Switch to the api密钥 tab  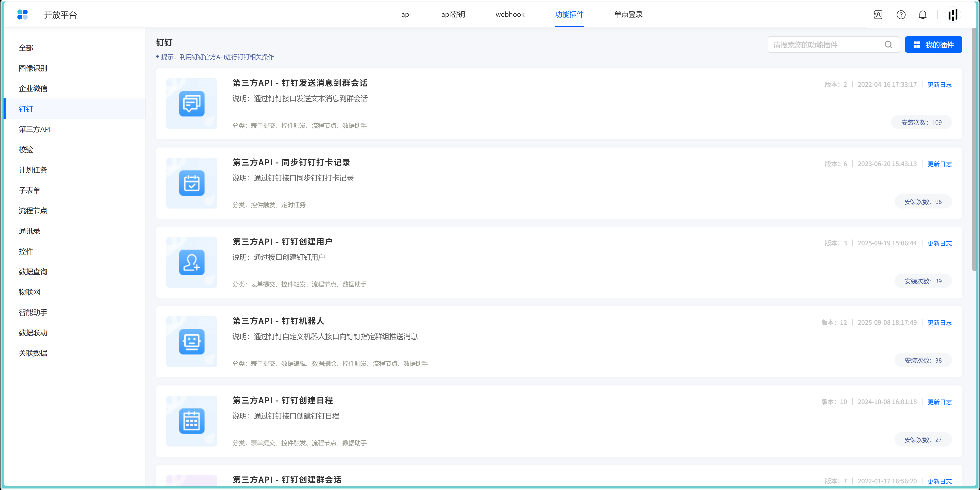click(453, 14)
